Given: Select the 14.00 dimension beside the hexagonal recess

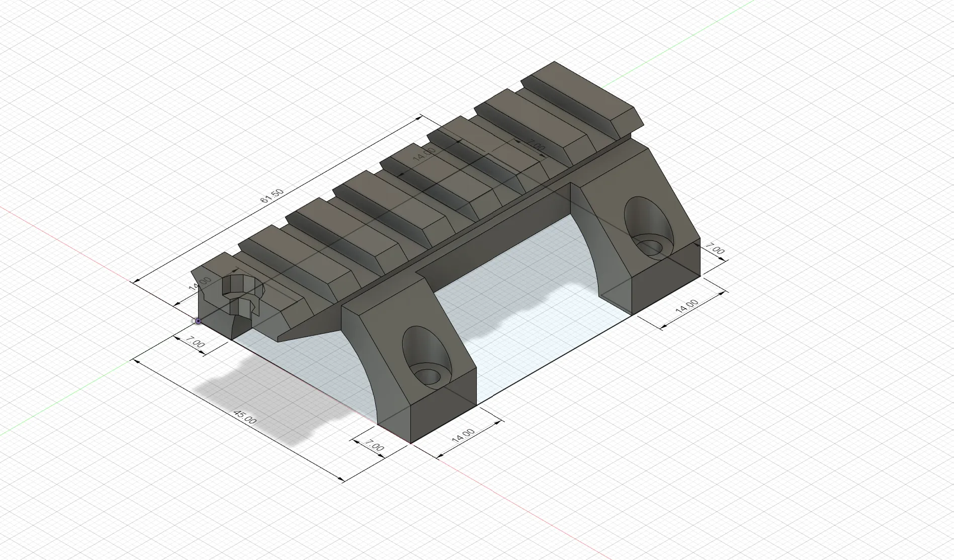Looking at the screenshot, I should click(200, 285).
